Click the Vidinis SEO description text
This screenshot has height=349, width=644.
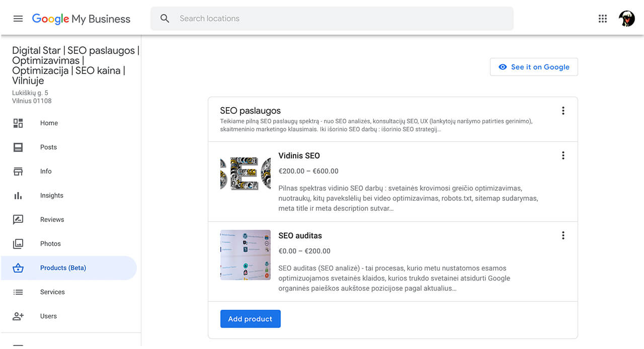click(x=408, y=198)
